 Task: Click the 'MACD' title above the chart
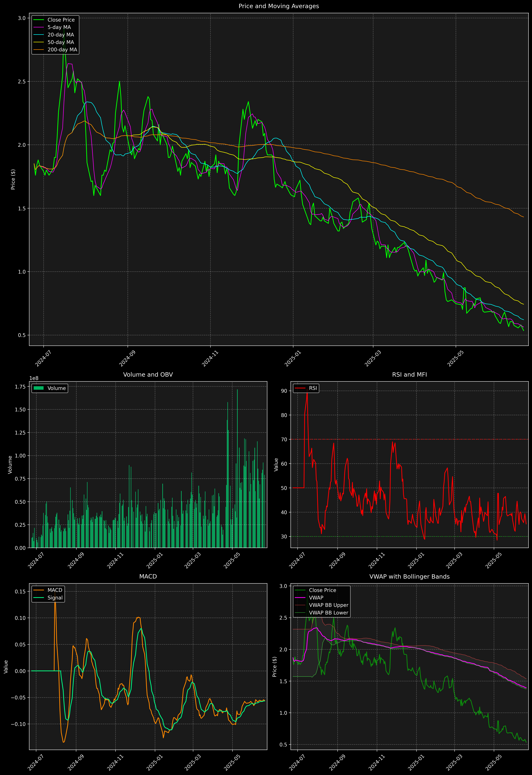pos(148,577)
